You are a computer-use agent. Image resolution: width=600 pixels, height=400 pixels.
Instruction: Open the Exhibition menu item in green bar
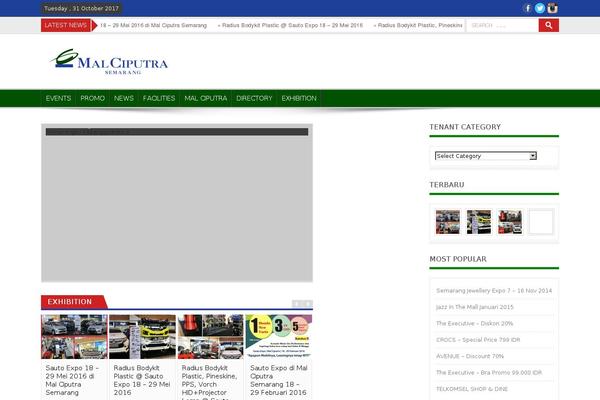[x=299, y=98]
